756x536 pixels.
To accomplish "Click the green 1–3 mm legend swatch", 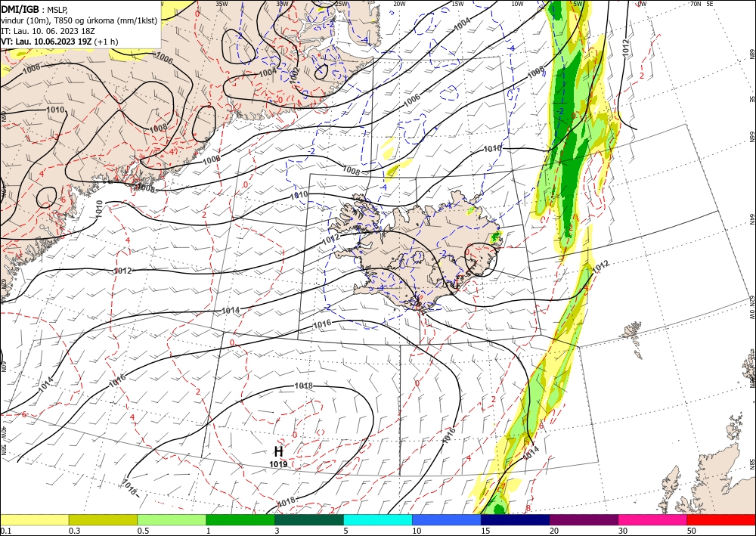I will click(x=240, y=519).
